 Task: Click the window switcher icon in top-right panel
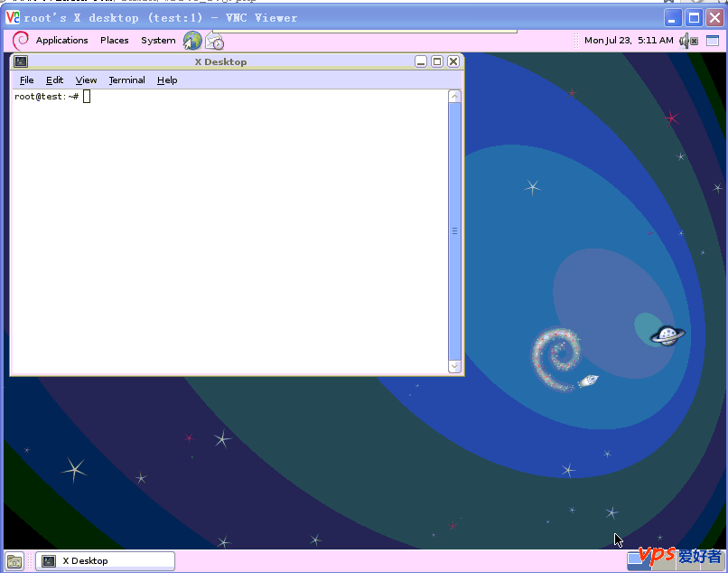pyautogui.click(x=712, y=41)
